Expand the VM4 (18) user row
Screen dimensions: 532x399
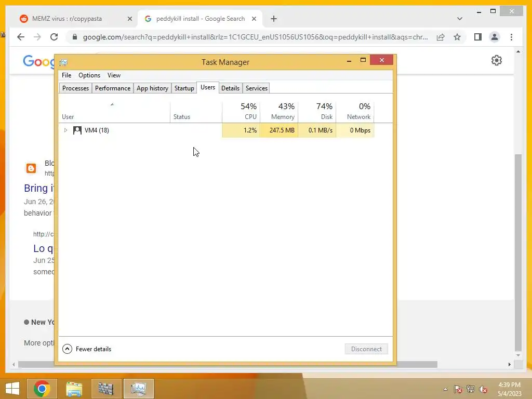pyautogui.click(x=65, y=130)
